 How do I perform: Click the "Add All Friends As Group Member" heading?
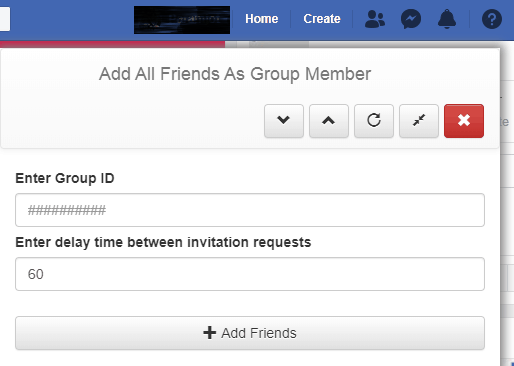(235, 74)
